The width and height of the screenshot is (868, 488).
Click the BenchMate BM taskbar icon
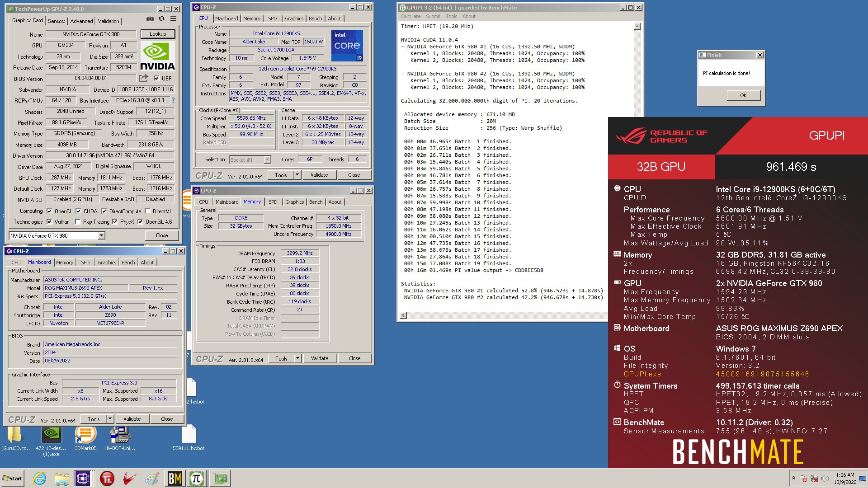[x=175, y=479]
